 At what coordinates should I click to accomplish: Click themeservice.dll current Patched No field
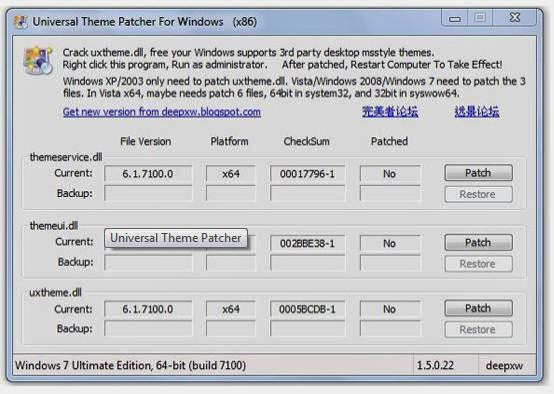pyautogui.click(x=390, y=174)
